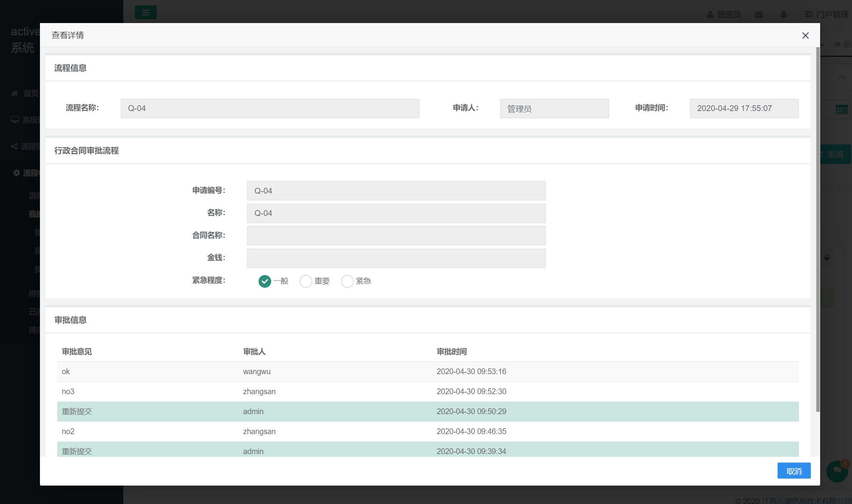Open the bell notifications icon

coord(784,15)
